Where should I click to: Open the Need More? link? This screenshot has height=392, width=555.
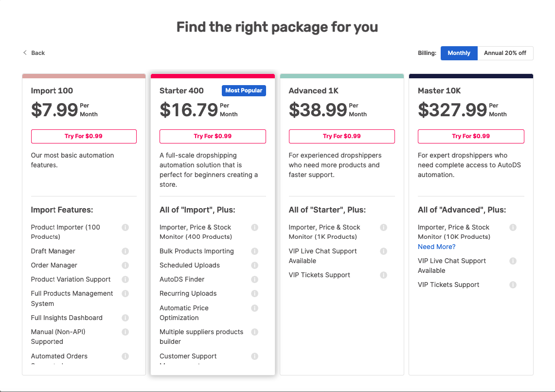coord(436,247)
